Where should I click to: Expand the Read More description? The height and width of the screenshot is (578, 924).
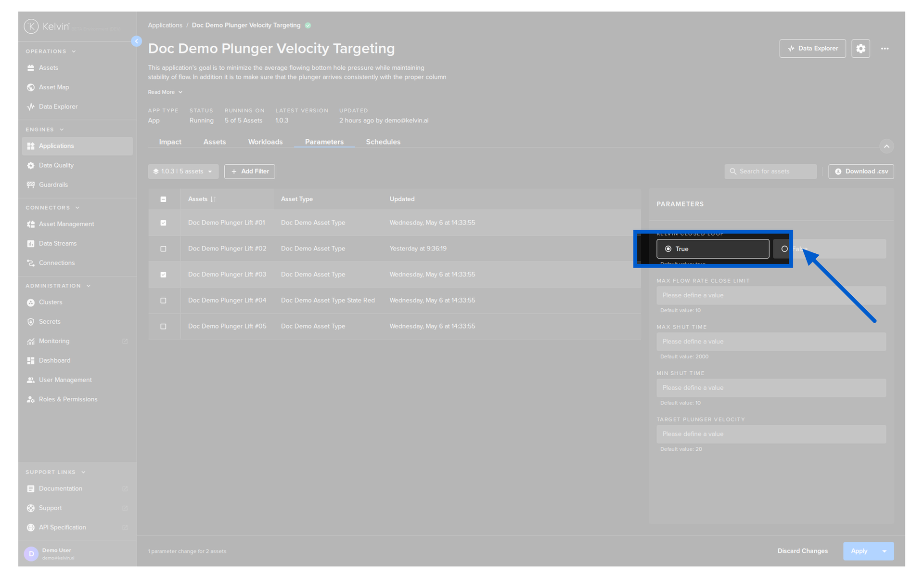point(165,92)
